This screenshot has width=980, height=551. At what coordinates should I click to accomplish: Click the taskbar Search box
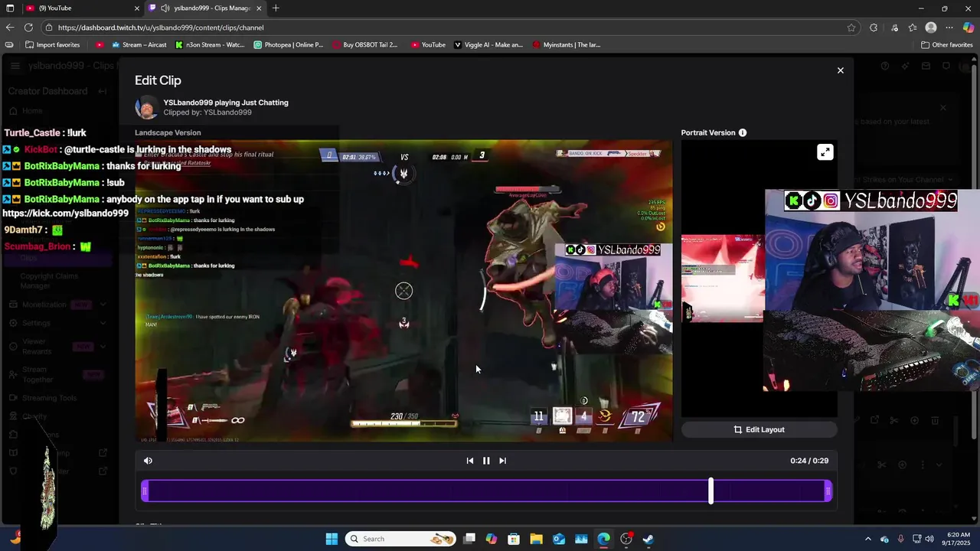400,539
